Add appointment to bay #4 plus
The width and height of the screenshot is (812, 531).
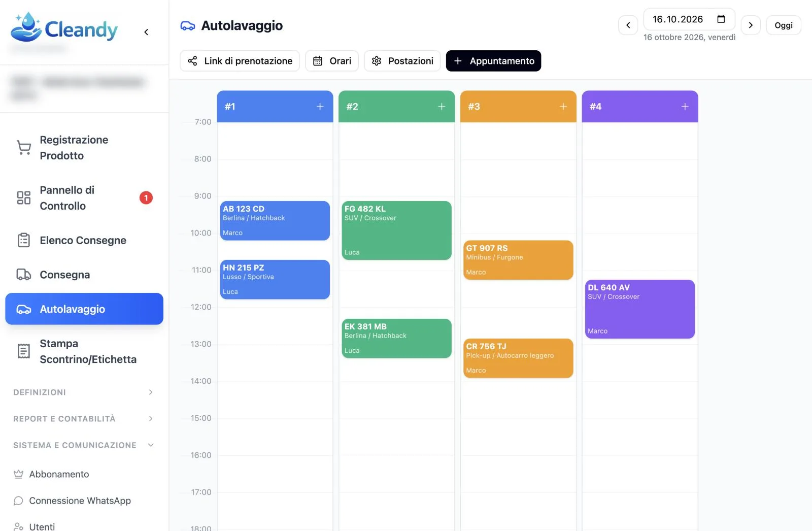(685, 106)
